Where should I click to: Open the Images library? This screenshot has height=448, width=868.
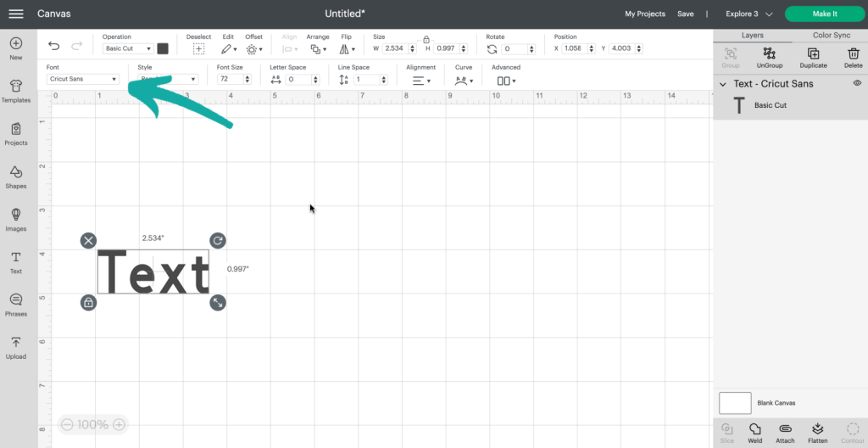16,220
